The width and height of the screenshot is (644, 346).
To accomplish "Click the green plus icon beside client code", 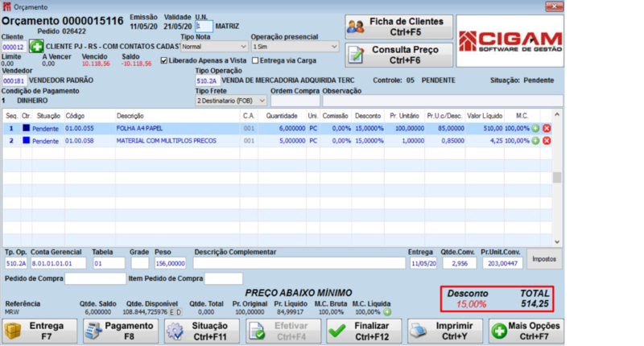I will point(36,47).
